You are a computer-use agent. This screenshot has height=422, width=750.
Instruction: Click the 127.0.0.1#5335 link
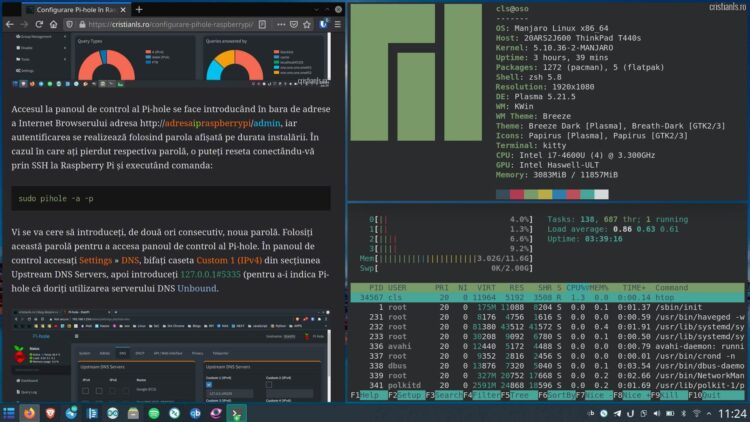click(210, 275)
